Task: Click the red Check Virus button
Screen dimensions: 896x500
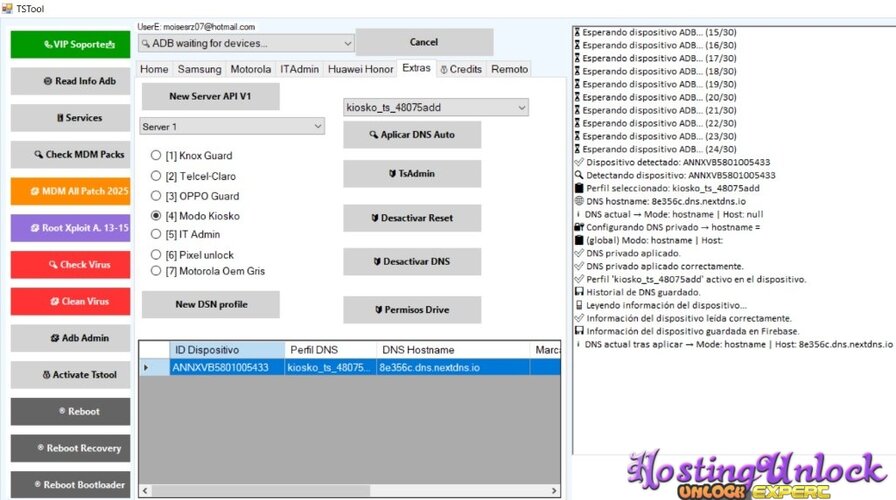Action: (70, 265)
